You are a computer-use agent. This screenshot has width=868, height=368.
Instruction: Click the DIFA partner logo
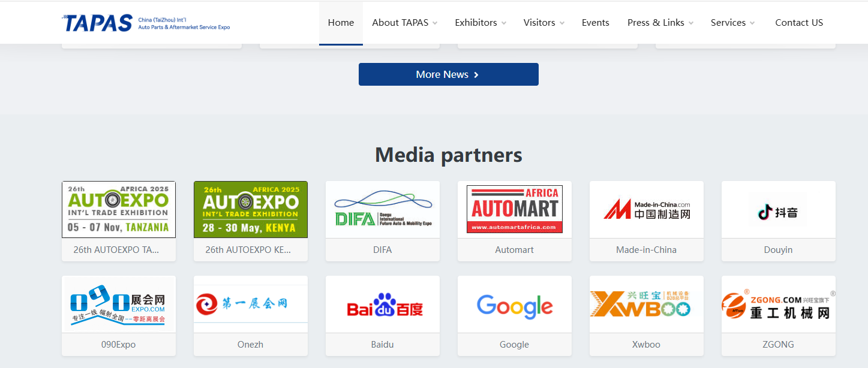tap(383, 210)
